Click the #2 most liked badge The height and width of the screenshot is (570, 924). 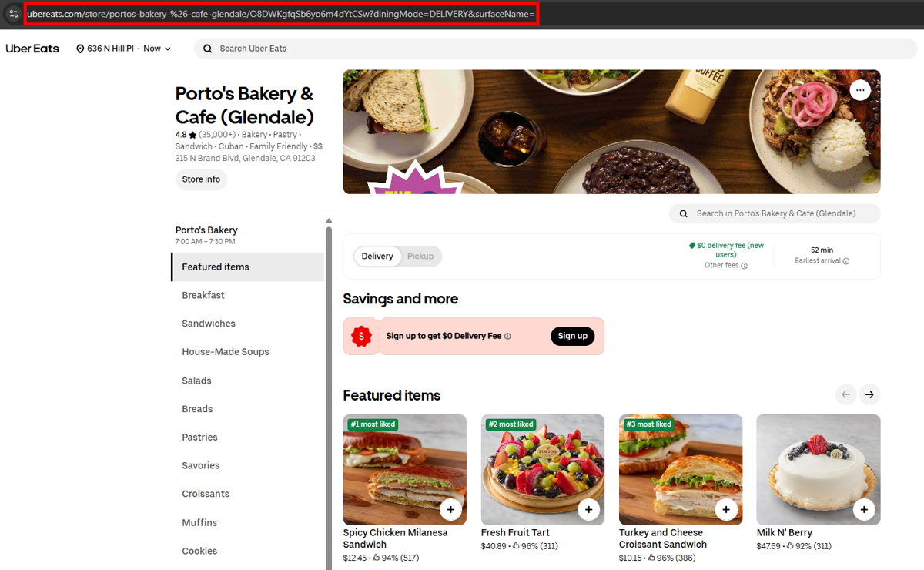click(511, 424)
